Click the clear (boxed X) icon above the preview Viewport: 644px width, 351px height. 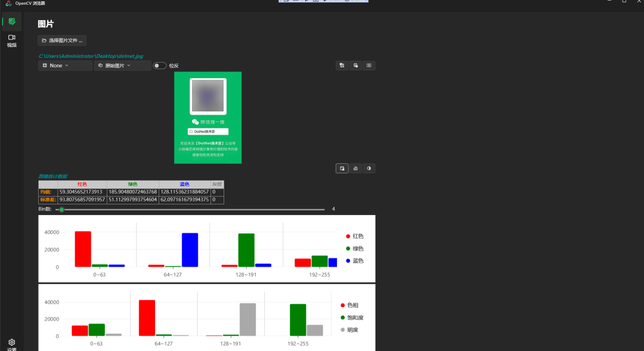point(369,66)
